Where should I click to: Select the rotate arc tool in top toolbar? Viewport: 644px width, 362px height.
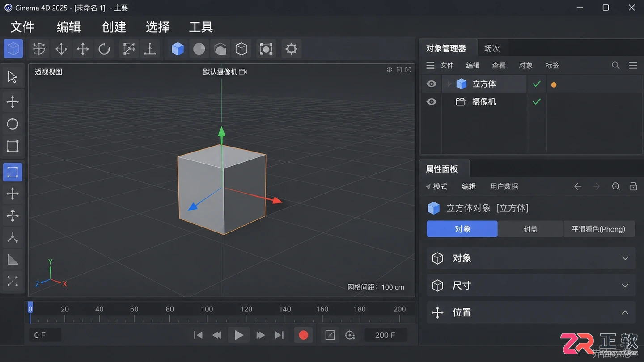coord(104,49)
